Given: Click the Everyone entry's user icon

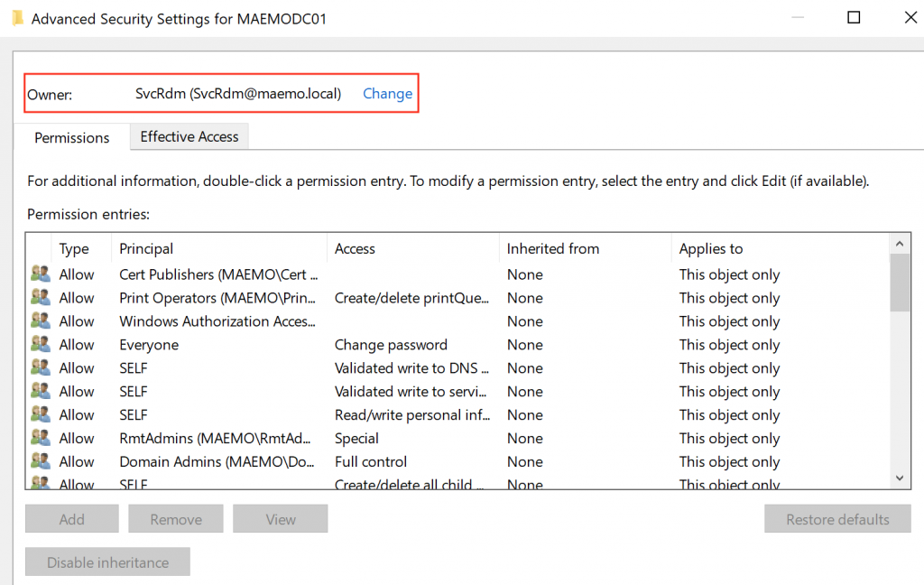Looking at the screenshot, I should tap(40, 344).
